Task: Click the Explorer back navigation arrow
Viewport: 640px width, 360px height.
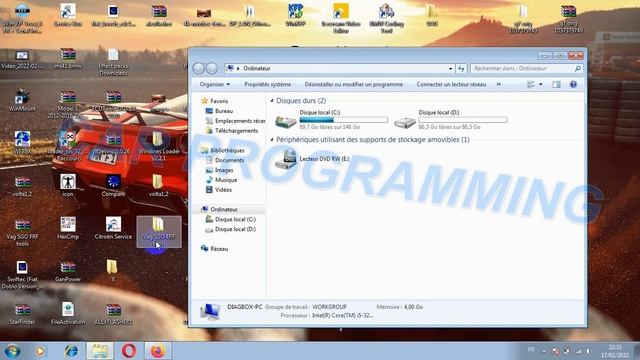Action: (198, 69)
